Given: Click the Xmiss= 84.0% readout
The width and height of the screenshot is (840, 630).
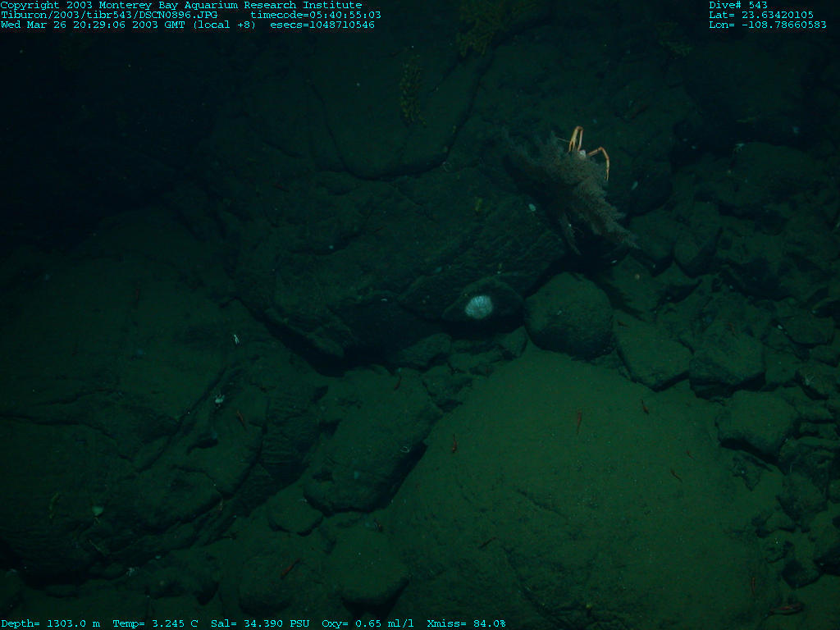Looking at the screenshot, I should click(466, 623).
